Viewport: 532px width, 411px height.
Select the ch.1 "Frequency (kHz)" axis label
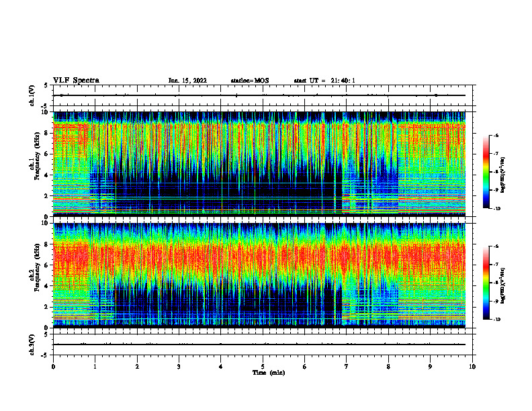[36, 156]
